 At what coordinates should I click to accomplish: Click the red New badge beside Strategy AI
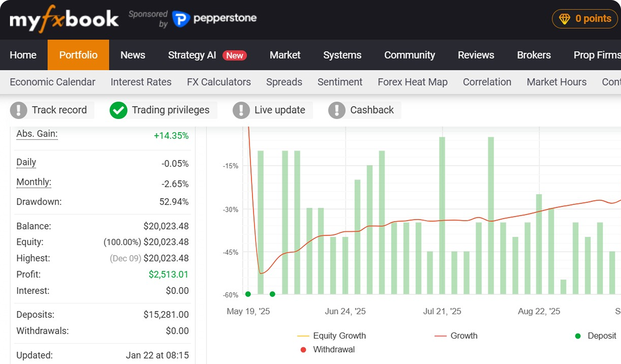click(234, 55)
